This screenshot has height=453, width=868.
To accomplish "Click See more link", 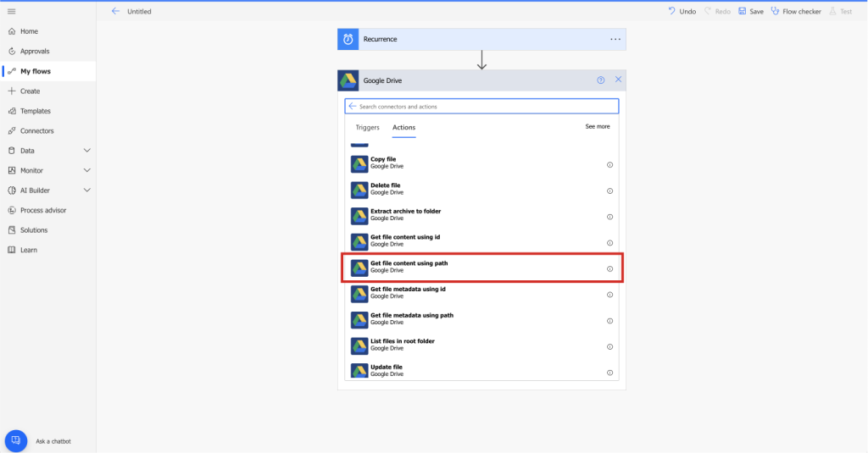I will [x=598, y=127].
